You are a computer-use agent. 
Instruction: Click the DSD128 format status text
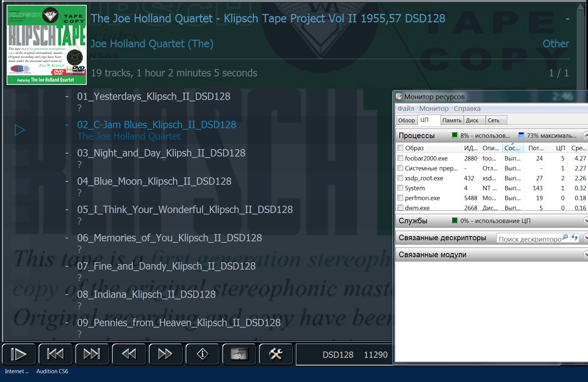click(338, 354)
